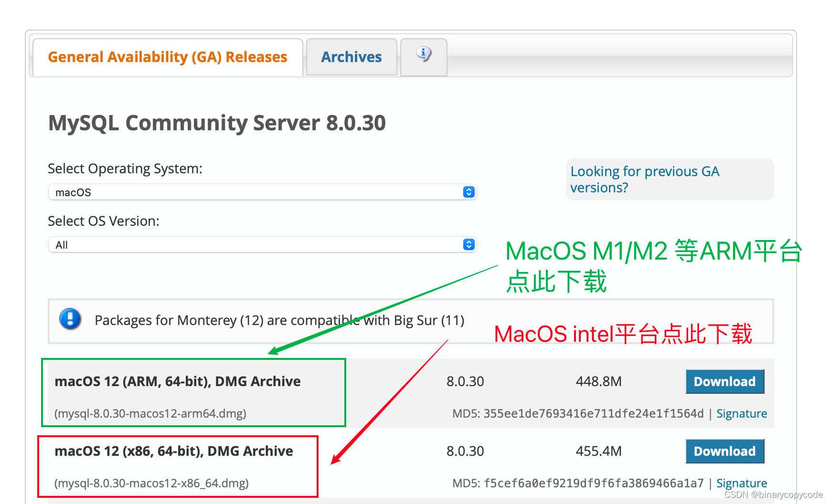
Task: Click the 455.4M file size value
Action: point(599,451)
